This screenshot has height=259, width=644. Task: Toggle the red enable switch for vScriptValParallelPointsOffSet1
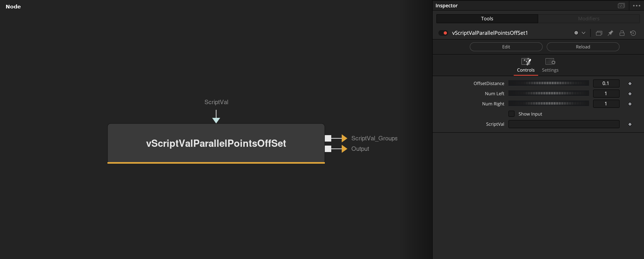443,33
